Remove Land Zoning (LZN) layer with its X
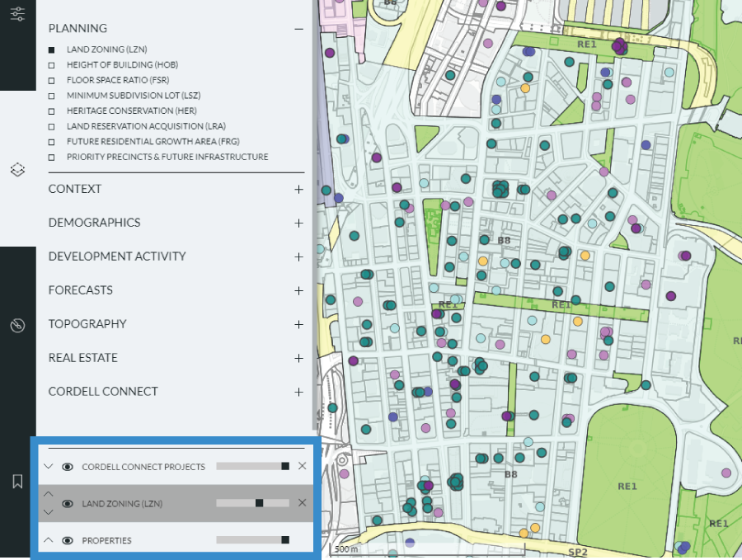The width and height of the screenshot is (742, 560). point(302,502)
